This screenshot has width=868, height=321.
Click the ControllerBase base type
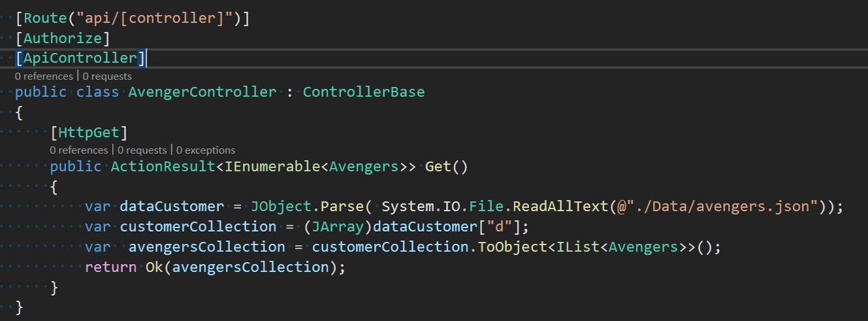[364, 92]
